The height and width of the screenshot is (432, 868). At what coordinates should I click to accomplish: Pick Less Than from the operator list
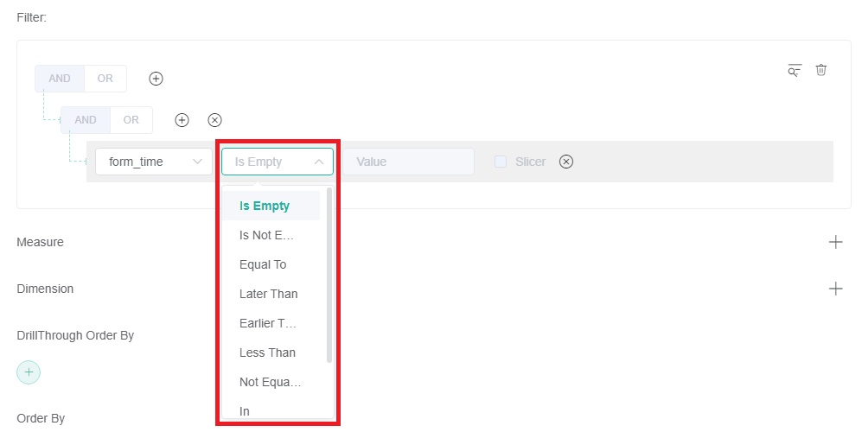click(267, 353)
